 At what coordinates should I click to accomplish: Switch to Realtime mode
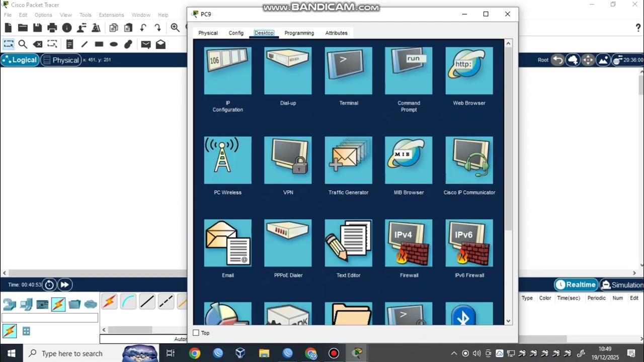(576, 285)
